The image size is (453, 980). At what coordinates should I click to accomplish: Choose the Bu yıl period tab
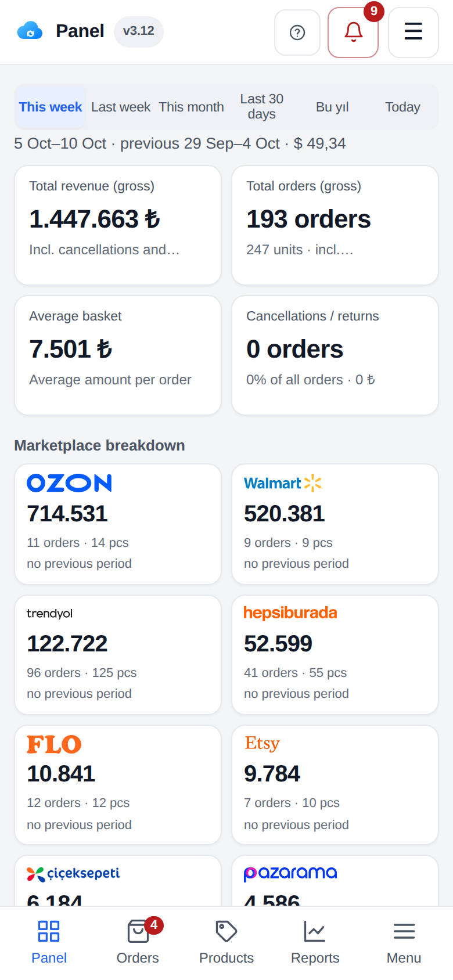(332, 107)
